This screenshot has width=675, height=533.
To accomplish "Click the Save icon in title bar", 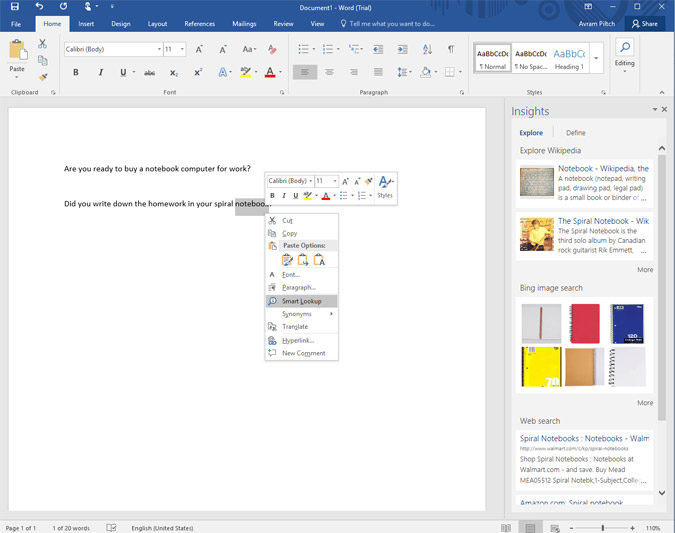I will [x=15, y=7].
